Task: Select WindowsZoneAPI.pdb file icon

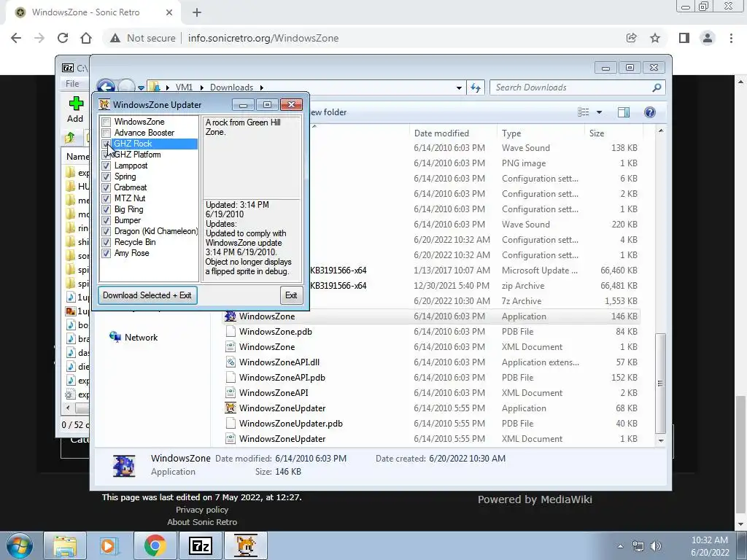Action: click(231, 378)
